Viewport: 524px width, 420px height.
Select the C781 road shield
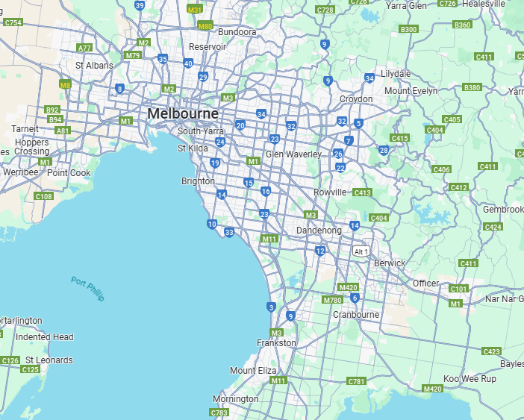coord(357,381)
